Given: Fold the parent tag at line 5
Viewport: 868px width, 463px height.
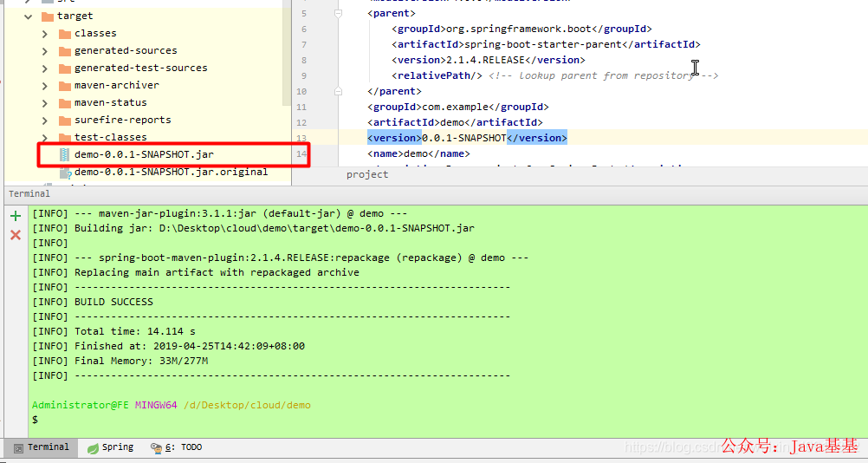Looking at the screenshot, I should click(x=338, y=13).
